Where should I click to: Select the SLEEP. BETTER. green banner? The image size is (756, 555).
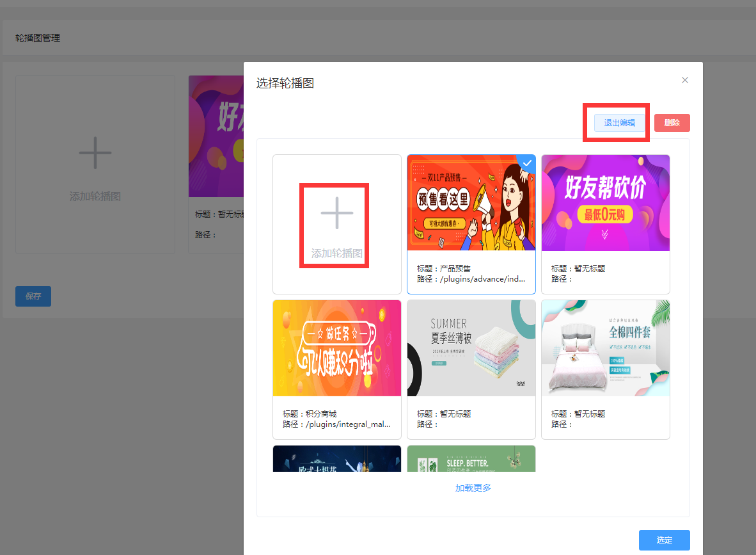(471, 458)
